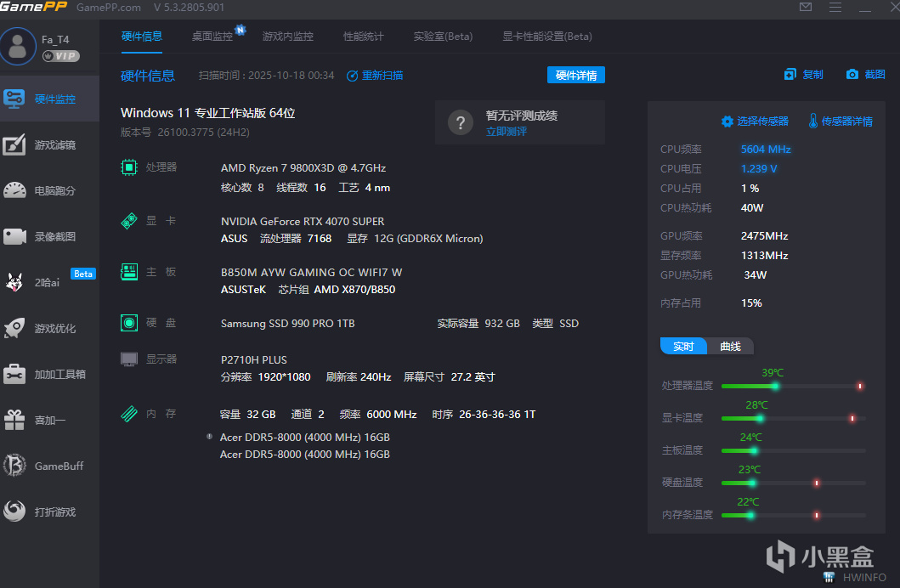Switch to 性能统计 tab
Image resolution: width=900 pixels, height=588 pixels.
pyautogui.click(x=364, y=37)
